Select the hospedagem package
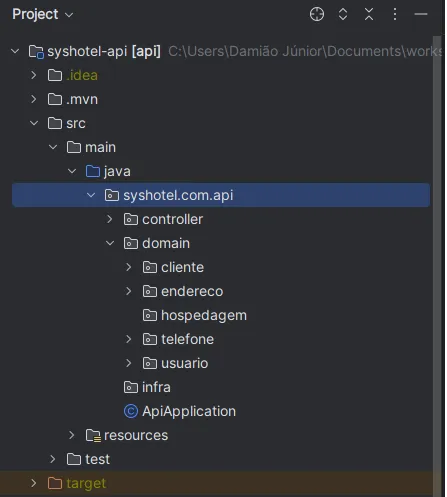This screenshot has width=447, height=497. 204,315
